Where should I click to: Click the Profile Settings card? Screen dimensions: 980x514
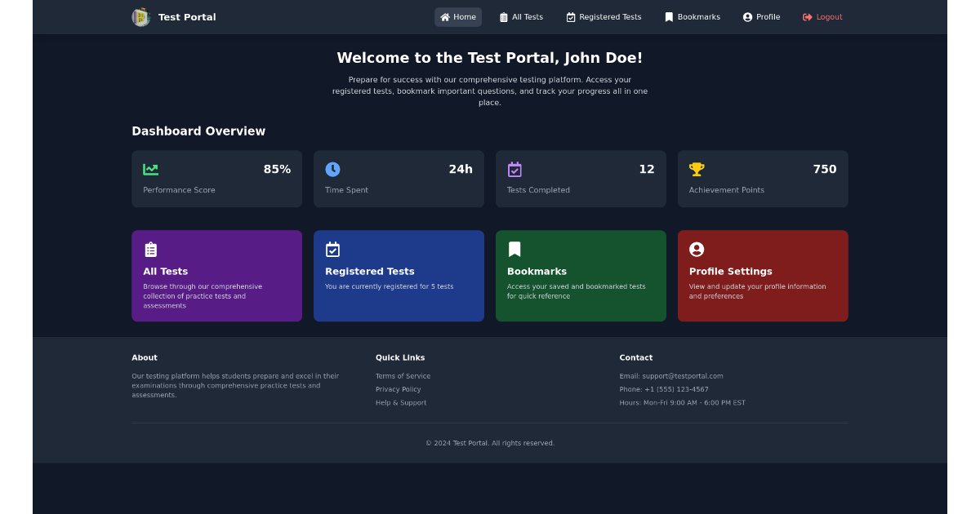click(x=762, y=276)
